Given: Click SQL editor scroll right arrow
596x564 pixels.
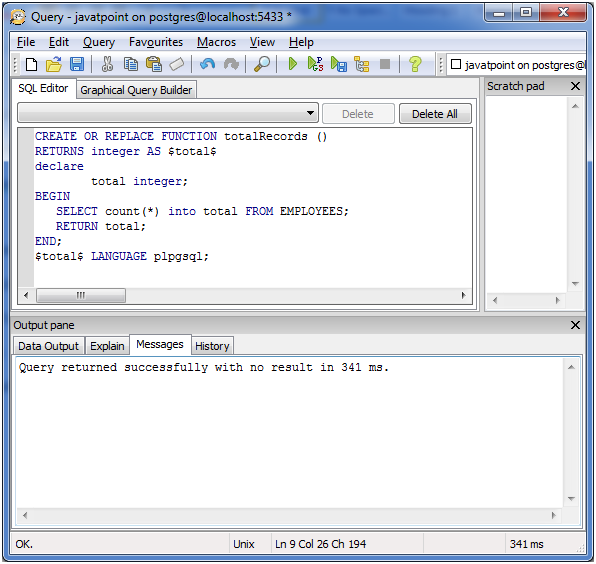Looking at the screenshot, I should [x=463, y=295].
